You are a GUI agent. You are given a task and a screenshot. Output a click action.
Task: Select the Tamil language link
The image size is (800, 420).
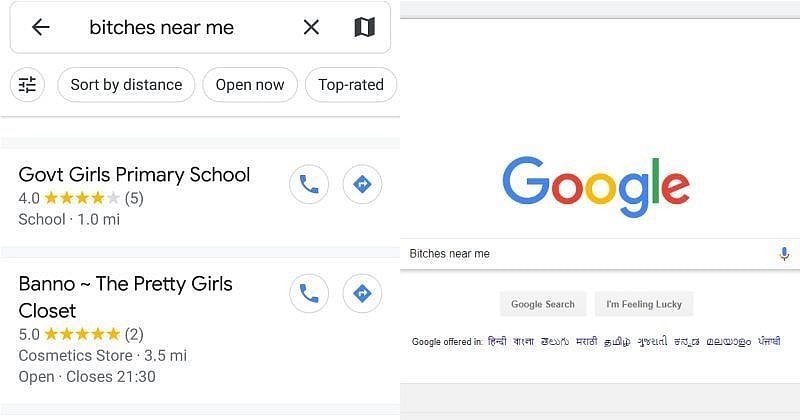click(x=618, y=342)
